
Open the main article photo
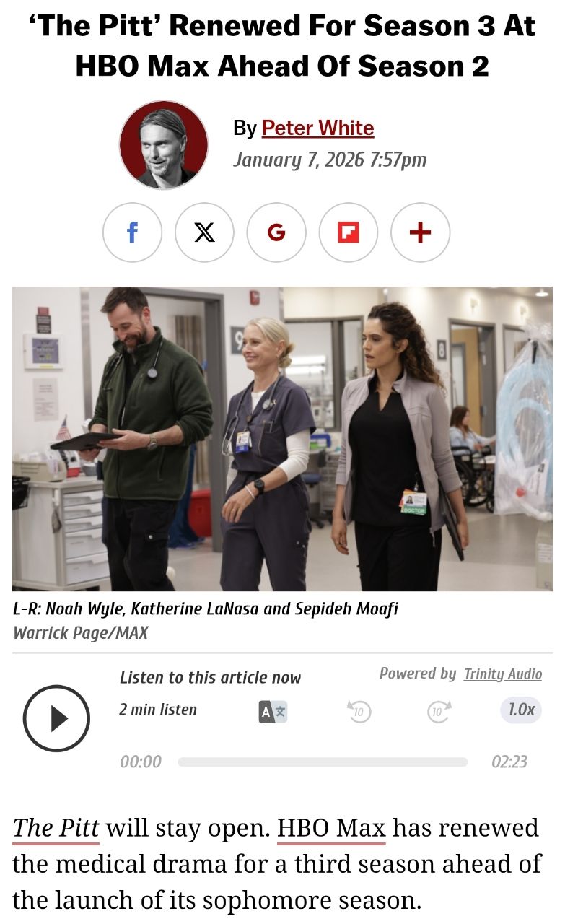coord(282,439)
